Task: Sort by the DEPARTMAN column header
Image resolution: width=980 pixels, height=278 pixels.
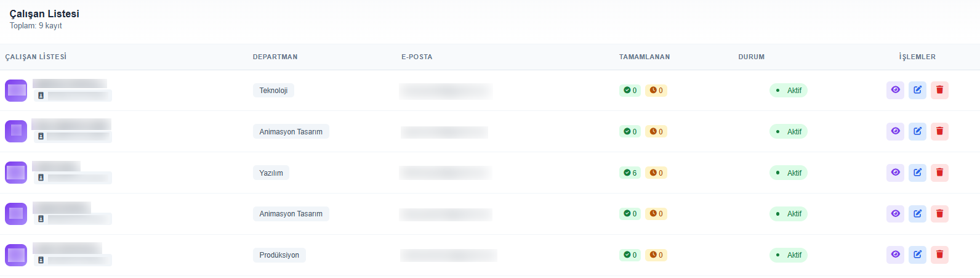Action: [x=275, y=57]
